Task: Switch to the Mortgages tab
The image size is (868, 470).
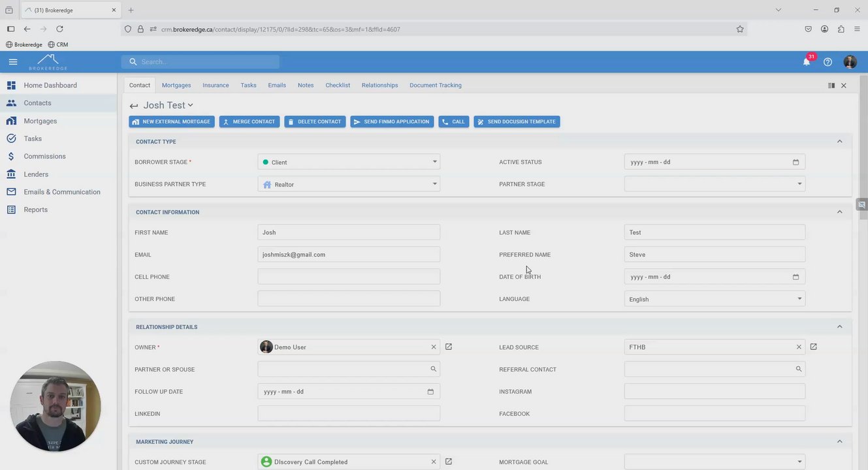Action: (x=176, y=85)
